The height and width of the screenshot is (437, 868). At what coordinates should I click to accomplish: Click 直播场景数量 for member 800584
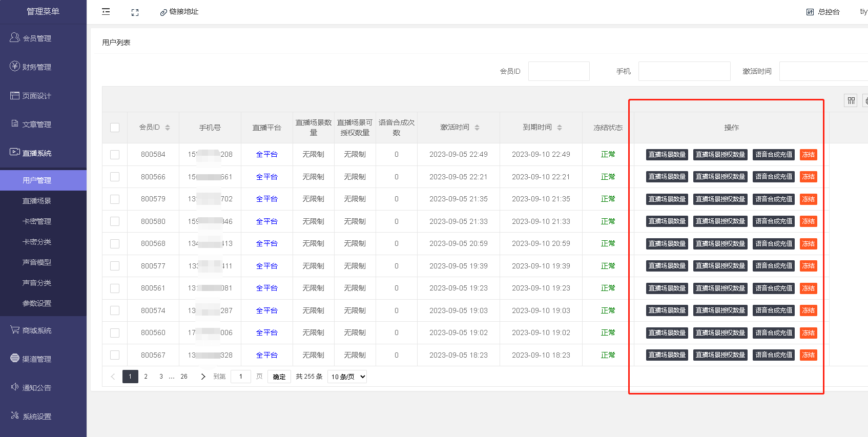667,155
